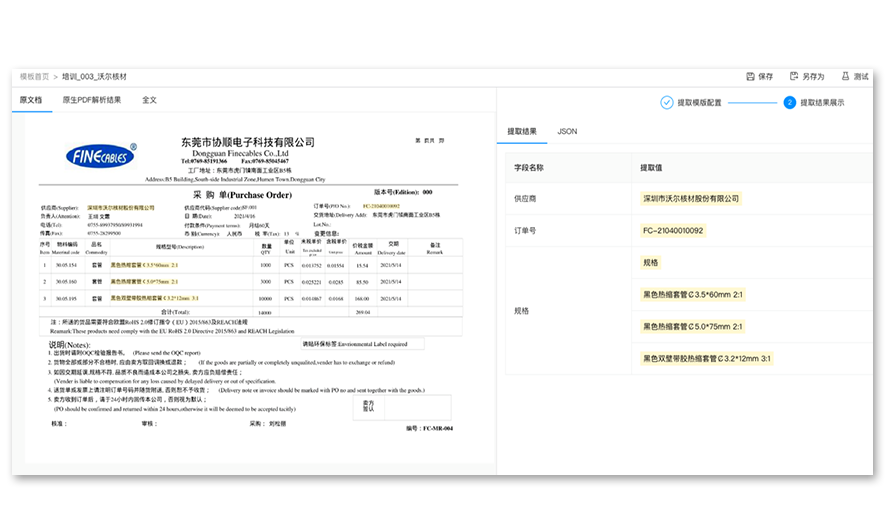Click highlighted 规格 value in first row
The width and height of the screenshot is (890, 510).
[x=650, y=263]
